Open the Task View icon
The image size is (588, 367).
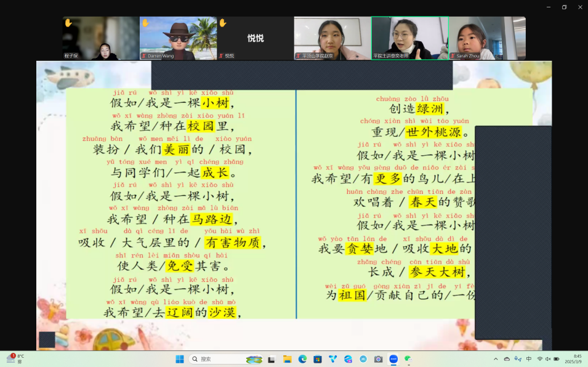[x=272, y=359]
